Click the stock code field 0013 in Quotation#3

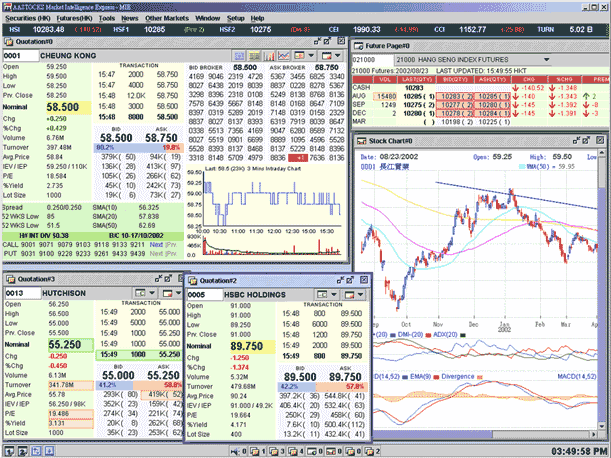[x=23, y=293]
